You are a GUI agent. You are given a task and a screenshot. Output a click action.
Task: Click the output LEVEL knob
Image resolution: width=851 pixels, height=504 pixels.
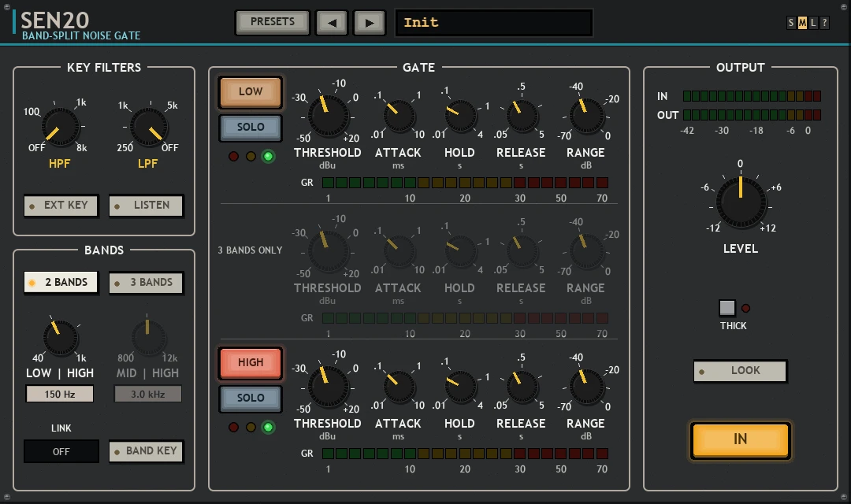[741, 202]
